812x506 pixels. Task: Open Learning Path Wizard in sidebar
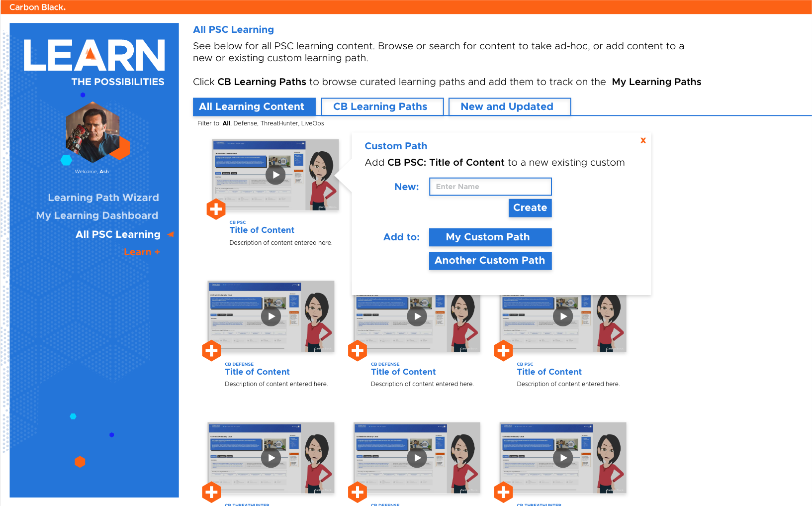(103, 198)
